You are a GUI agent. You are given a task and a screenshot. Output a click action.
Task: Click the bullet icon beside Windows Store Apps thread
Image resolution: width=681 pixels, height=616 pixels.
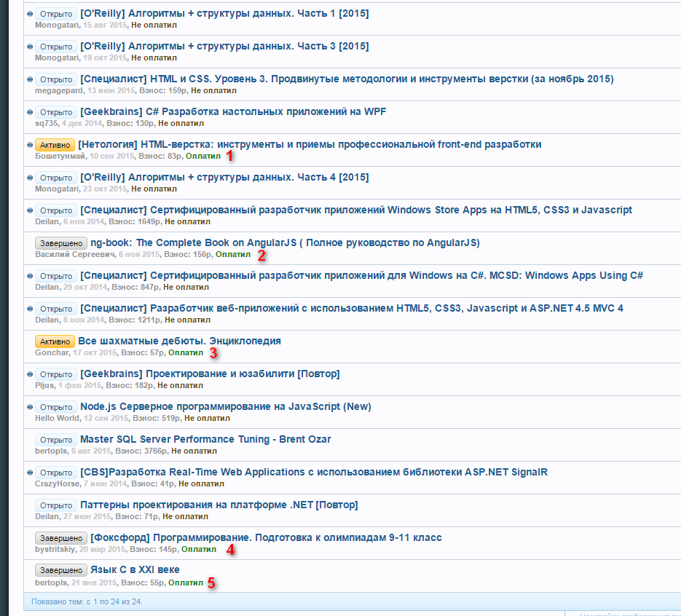30,210
